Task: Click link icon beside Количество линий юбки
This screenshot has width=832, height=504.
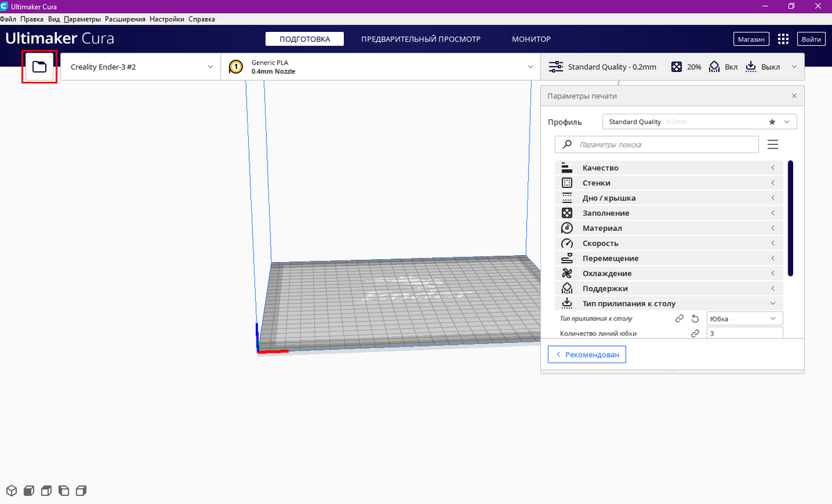Action: pos(695,333)
